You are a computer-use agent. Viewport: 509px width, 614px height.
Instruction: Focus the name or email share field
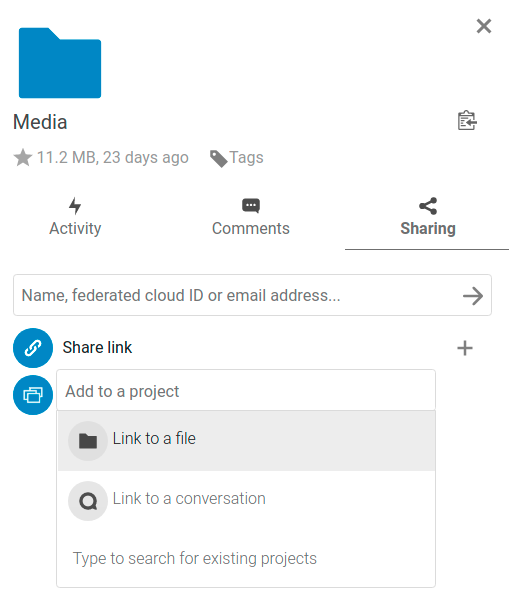(241, 295)
